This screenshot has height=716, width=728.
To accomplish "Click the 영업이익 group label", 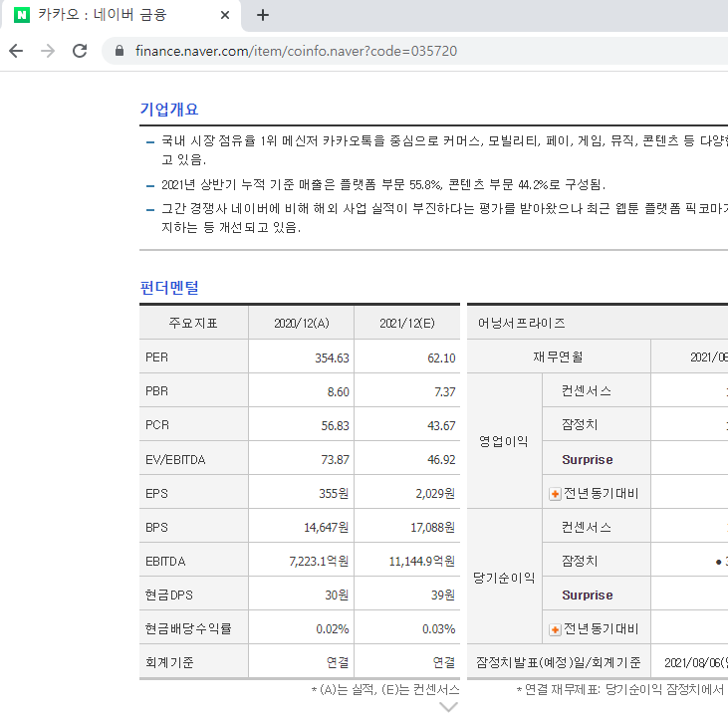I will click(x=504, y=441).
